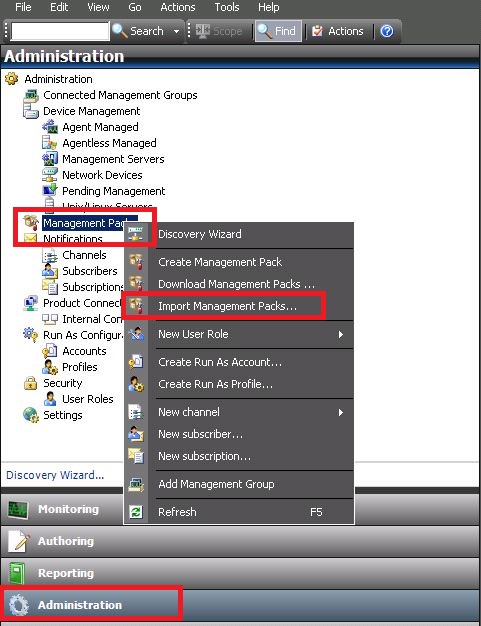Click the Help question mark icon in toolbar
The image size is (481, 626).
[386, 31]
